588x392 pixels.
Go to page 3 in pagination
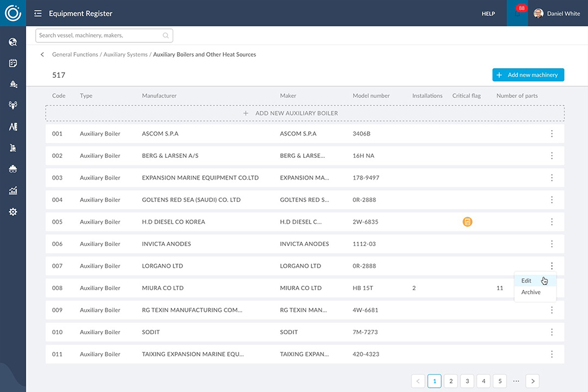467,381
